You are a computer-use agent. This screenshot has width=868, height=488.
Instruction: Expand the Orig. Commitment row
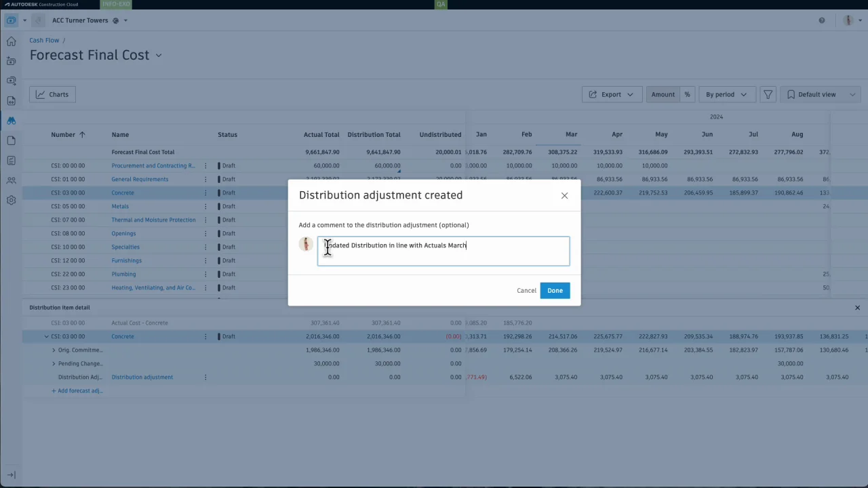[54, 350]
